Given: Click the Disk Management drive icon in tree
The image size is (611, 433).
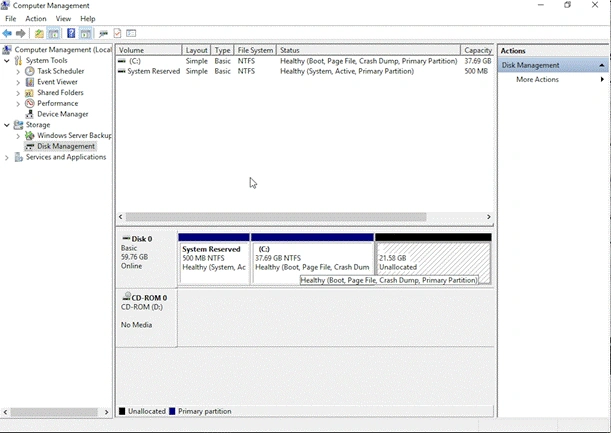Looking at the screenshot, I should click(x=30, y=146).
